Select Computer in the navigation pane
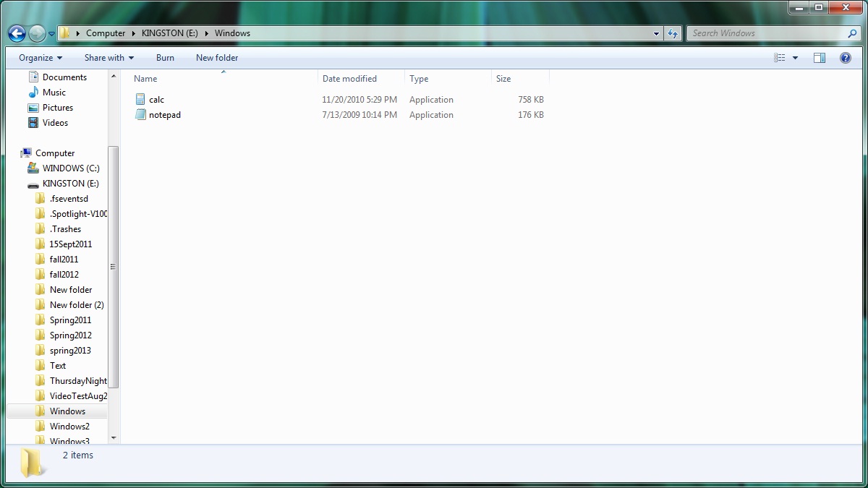Screen dimensions: 868x488 tap(55, 153)
